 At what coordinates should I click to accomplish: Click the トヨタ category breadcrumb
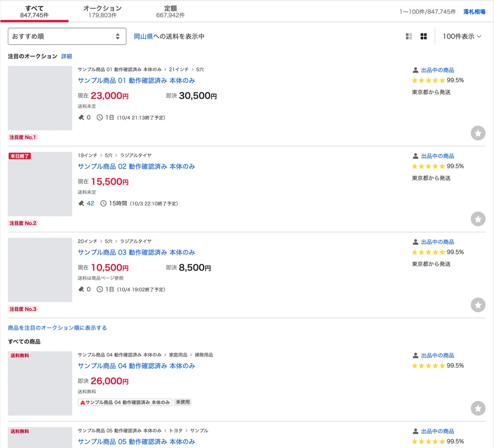[176, 431]
